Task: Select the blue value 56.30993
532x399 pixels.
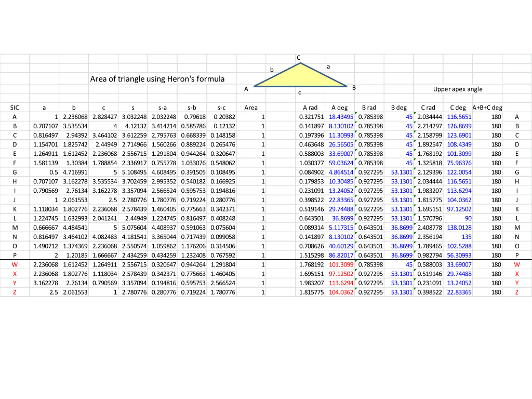Action: [x=459, y=255]
